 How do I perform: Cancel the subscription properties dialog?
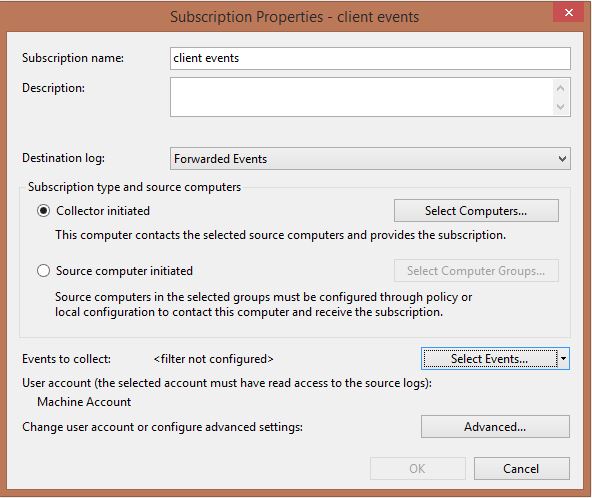click(521, 469)
